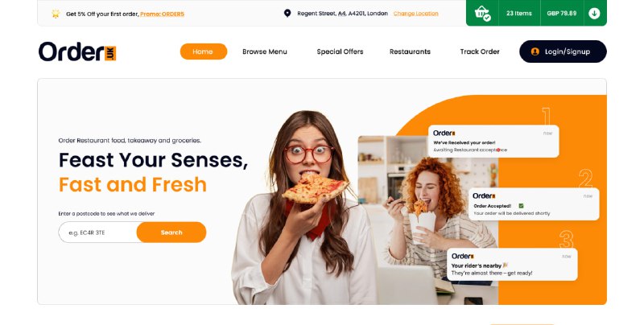644x325 pixels.
Task: Click the star promo icon
Action: click(56, 14)
